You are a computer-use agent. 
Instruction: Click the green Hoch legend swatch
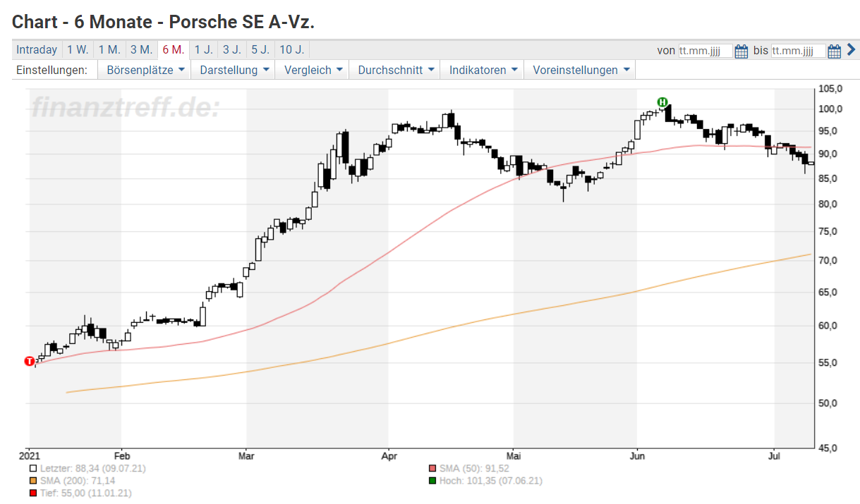(x=432, y=481)
